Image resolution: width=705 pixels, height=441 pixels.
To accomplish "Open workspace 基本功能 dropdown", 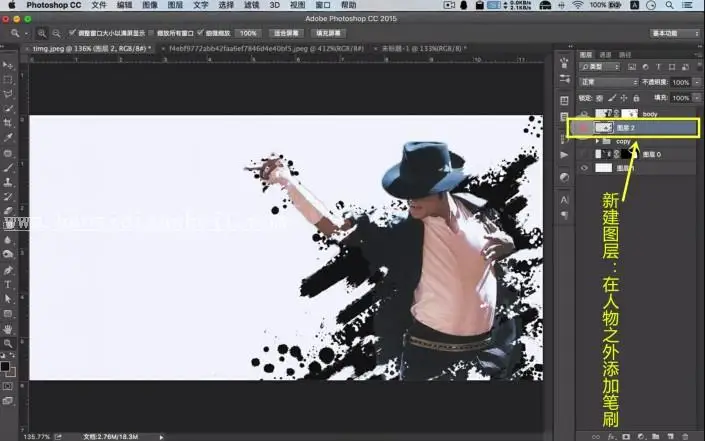I will pyautogui.click(x=675, y=33).
